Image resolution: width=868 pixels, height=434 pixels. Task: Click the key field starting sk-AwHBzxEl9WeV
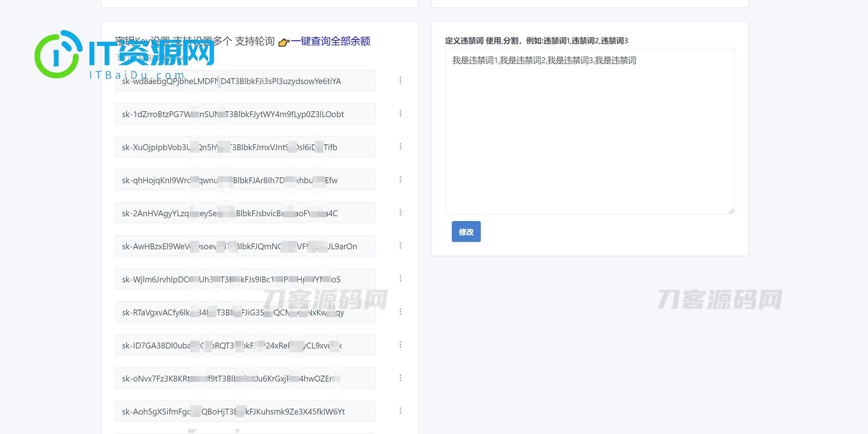(245, 246)
